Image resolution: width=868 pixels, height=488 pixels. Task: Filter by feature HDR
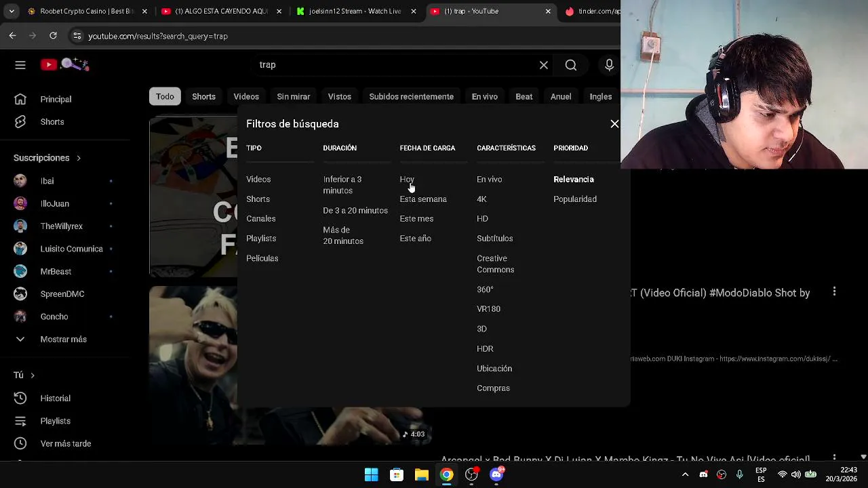pos(485,349)
